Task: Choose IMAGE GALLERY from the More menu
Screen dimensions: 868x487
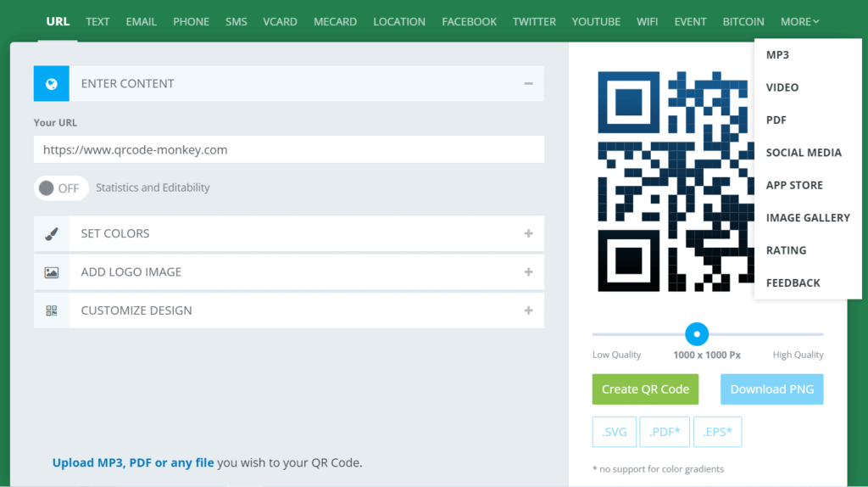Action: pyautogui.click(x=808, y=218)
